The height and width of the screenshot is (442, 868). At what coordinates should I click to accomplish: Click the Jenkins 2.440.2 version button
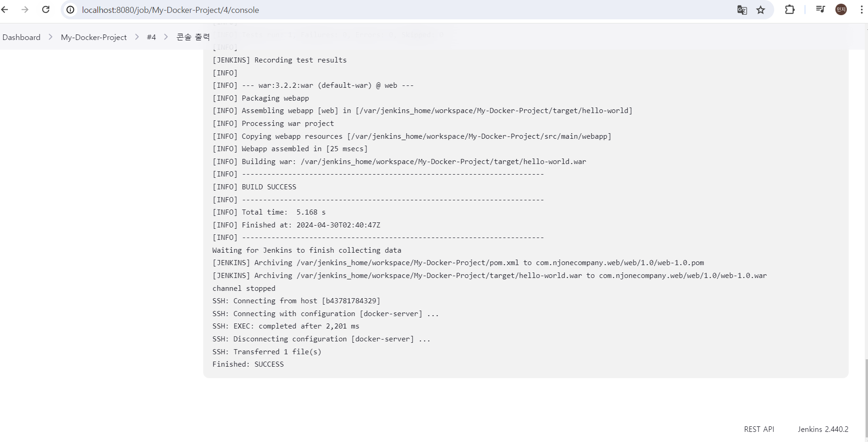click(823, 429)
